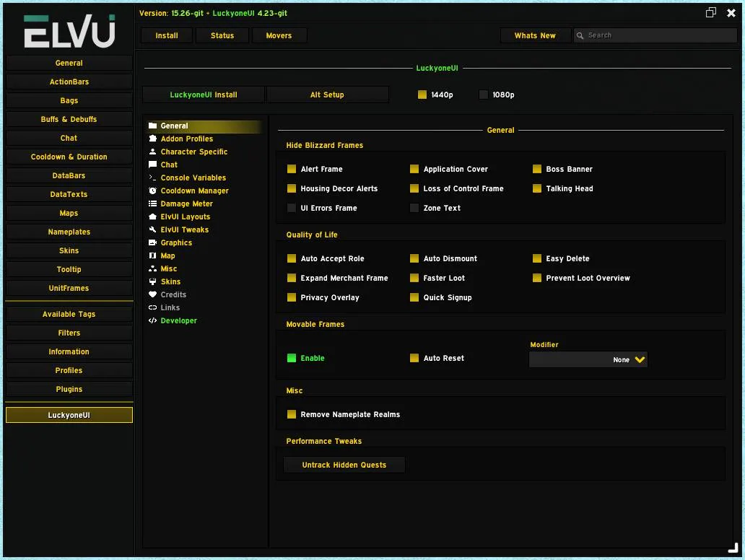
Task: Toggle the Auto Dismount checkbox
Action: [414, 258]
